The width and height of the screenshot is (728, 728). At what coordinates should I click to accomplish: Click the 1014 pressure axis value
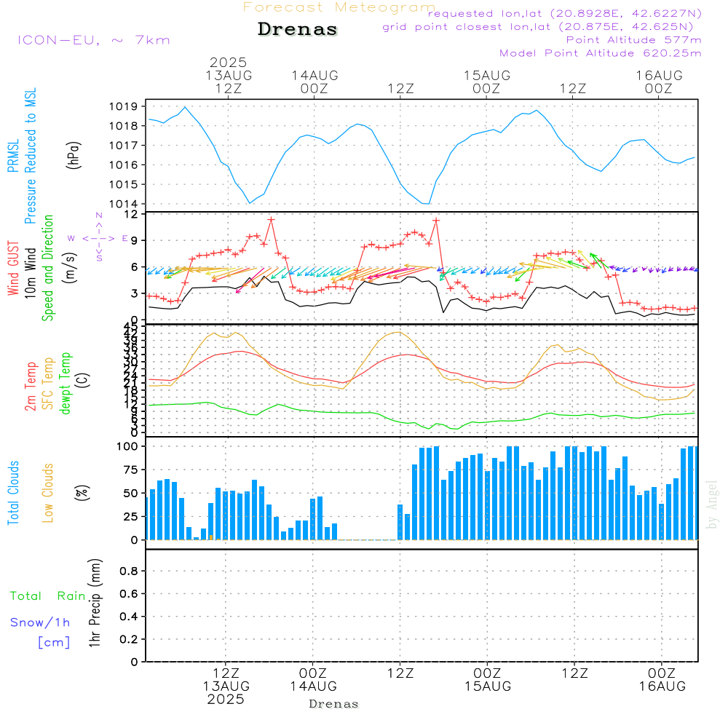coord(124,204)
